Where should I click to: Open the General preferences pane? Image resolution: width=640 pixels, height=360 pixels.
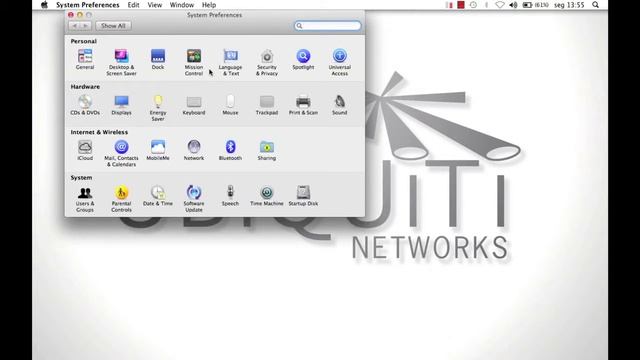point(85,60)
